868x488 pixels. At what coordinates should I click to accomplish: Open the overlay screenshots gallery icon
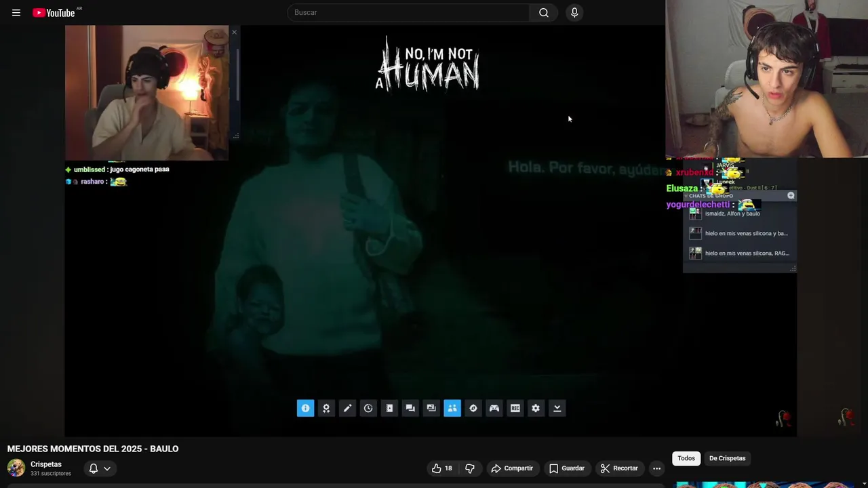(x=431, y=408)
